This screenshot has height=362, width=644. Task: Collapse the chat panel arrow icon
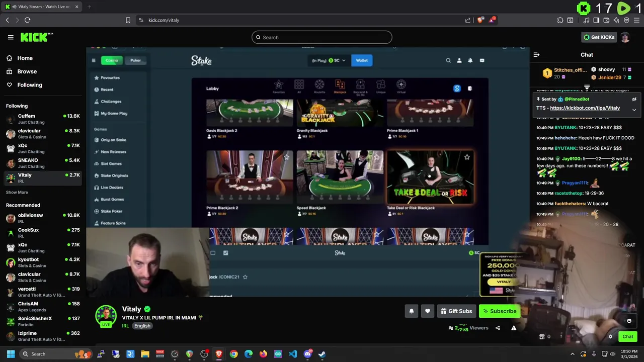(x=536, y=55)
